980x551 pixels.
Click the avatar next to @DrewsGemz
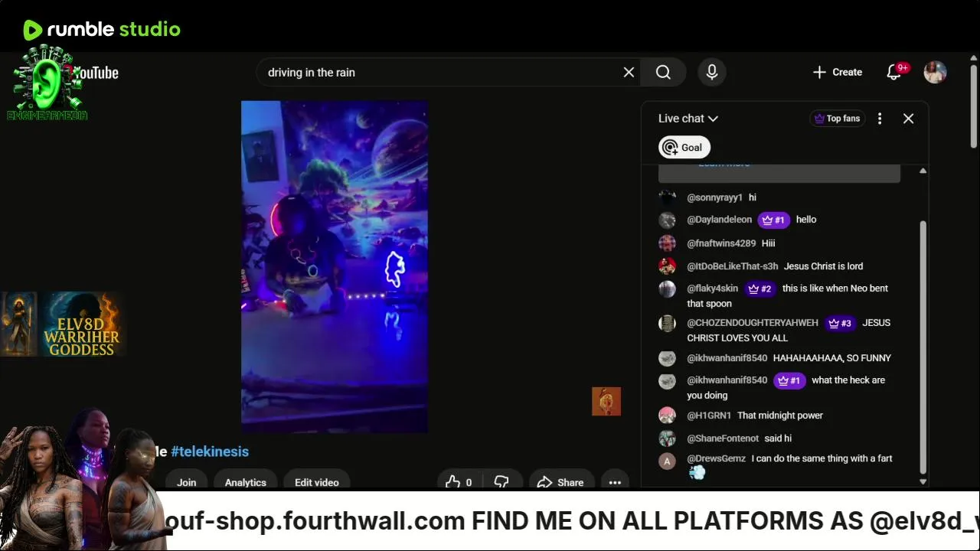[x=668, y=461]
